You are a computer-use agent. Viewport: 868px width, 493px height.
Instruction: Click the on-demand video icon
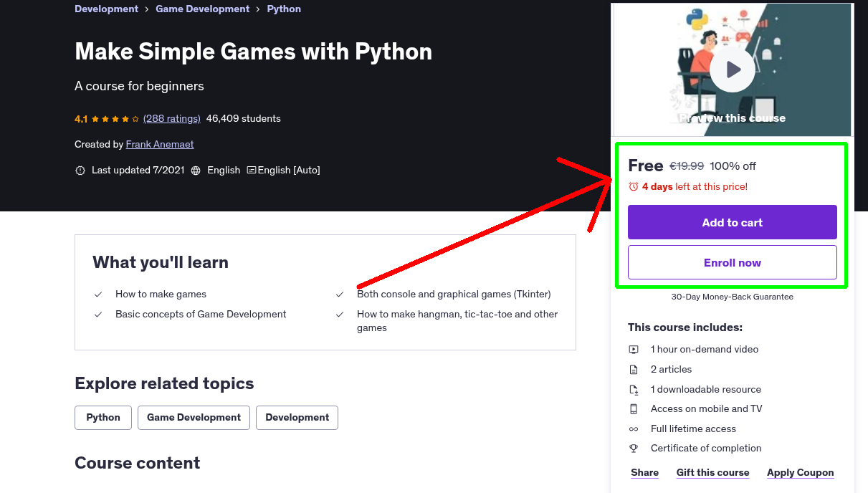tap(634, 350)
